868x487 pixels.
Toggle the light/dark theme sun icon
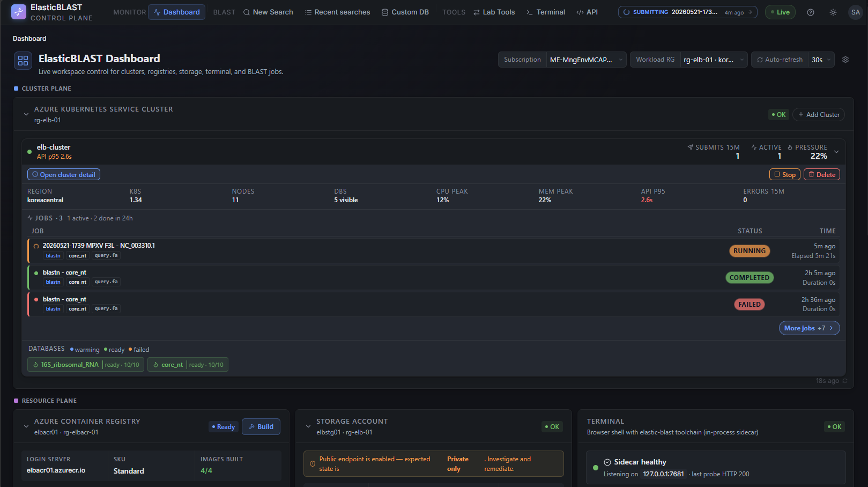pos(833,12)
